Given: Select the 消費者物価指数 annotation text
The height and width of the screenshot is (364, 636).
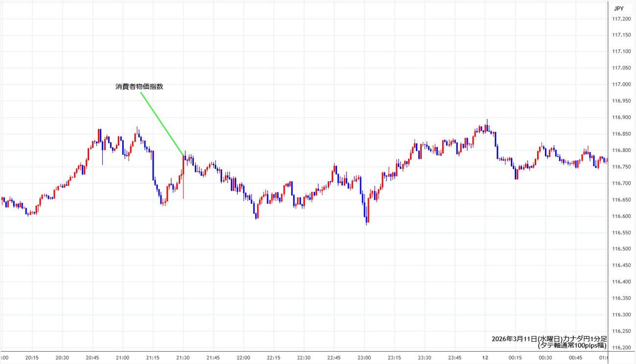Looking at the screenshot, I should click(x=139, y=86).
